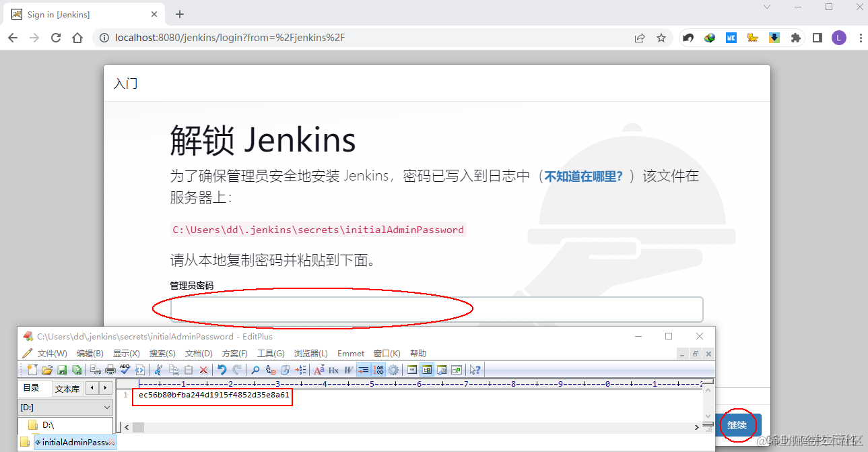Open Chrome three-dot menu
This screenshot has height=452, width=868.
[859, 38]
